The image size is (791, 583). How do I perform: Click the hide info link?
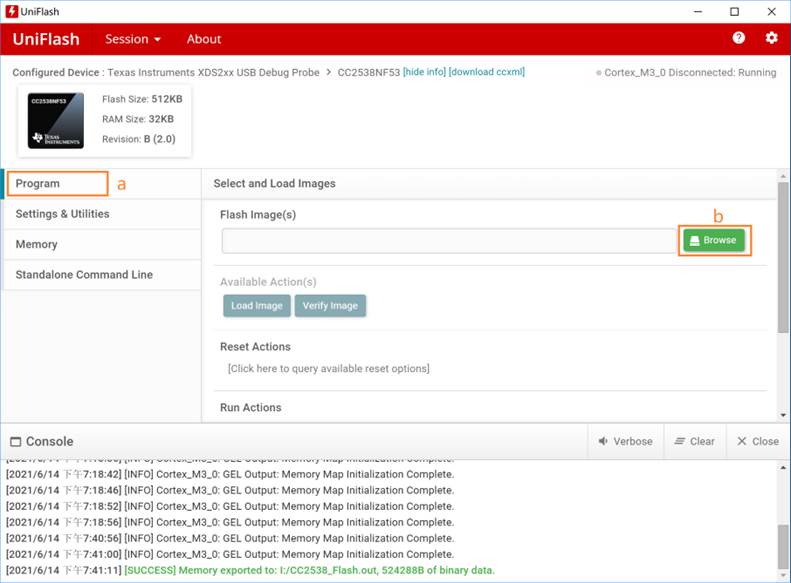pyautogui.click(x=424, y=72)
